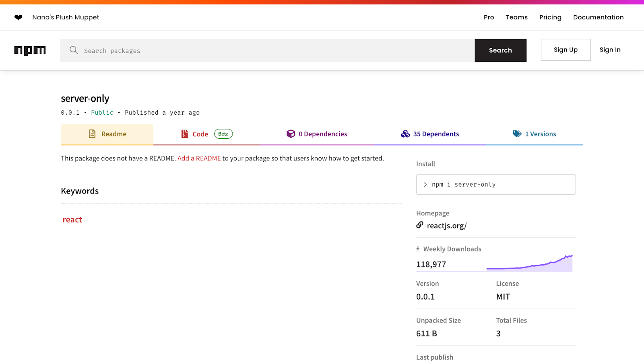Screen dimensions: 644x364
Task: Open Documentation link
Action: 599,17
